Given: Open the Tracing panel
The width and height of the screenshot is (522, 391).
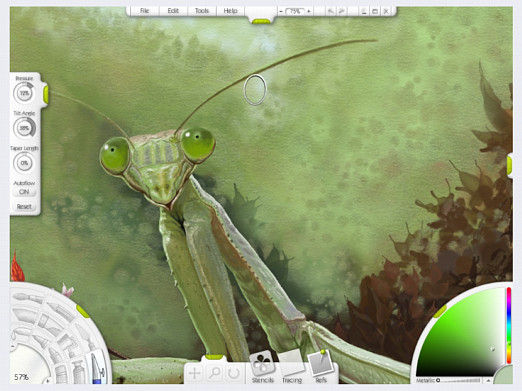Looking at the screenshot, I should tap(292, 367).
